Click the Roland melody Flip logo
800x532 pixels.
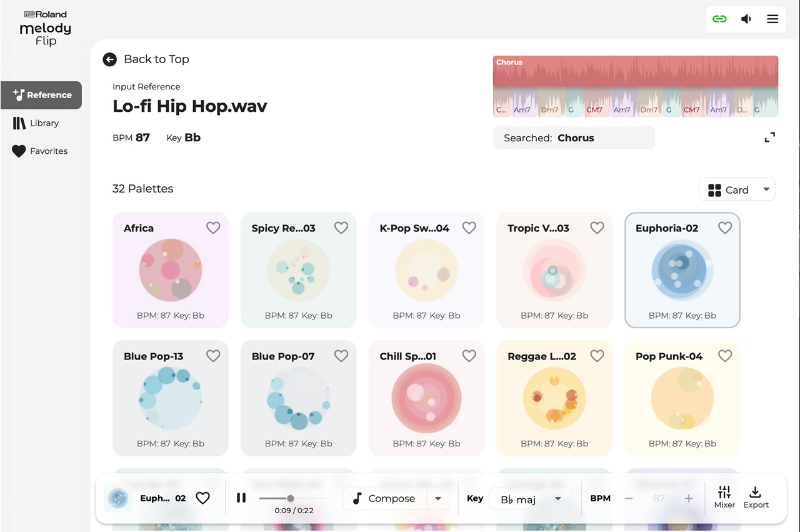click(x=46, y=28)
